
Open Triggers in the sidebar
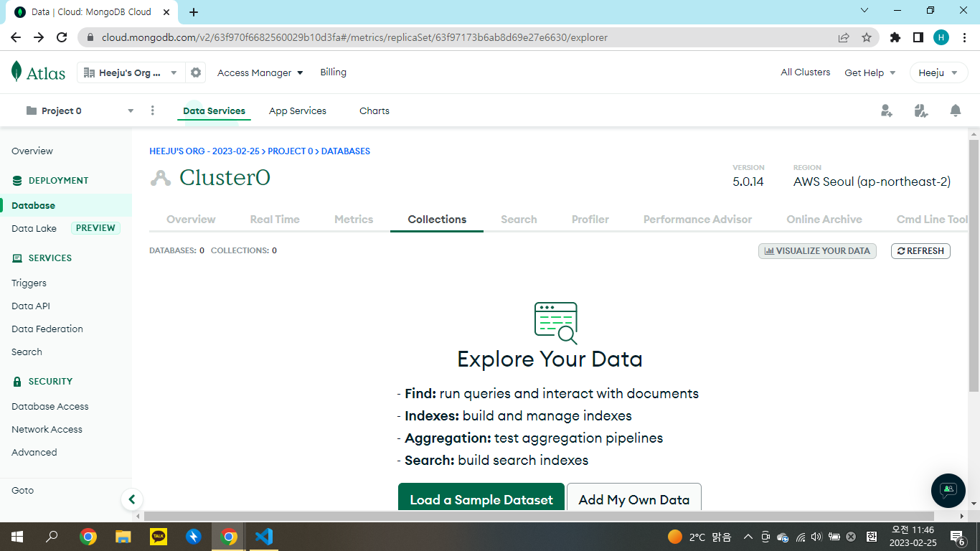tap(29, 283)
